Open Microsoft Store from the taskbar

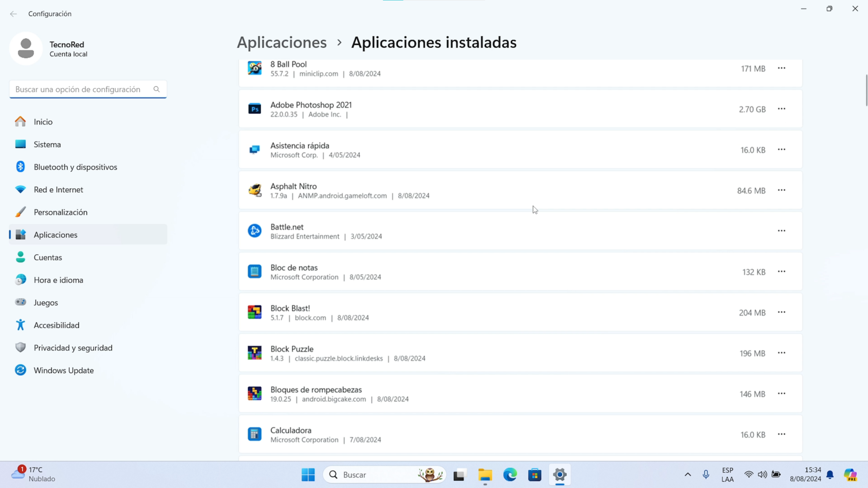pyautogui.click(x=535, y=474)
